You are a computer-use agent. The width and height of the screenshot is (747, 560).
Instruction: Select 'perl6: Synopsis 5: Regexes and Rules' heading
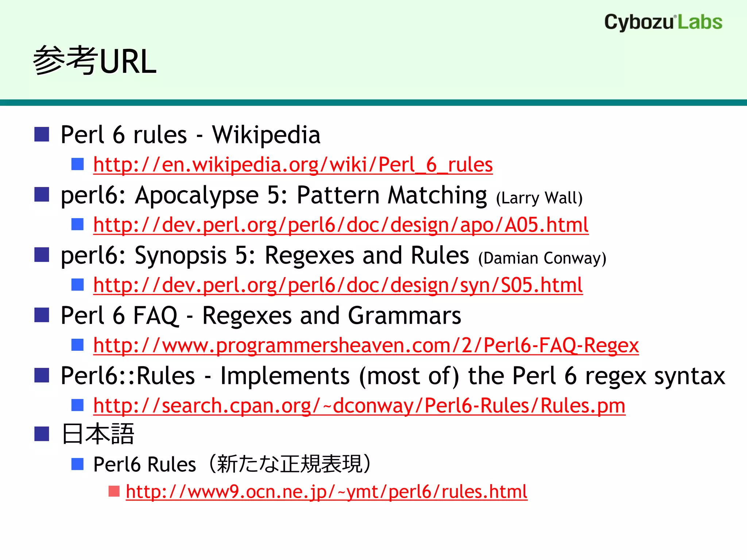click(x=264, y=256)
